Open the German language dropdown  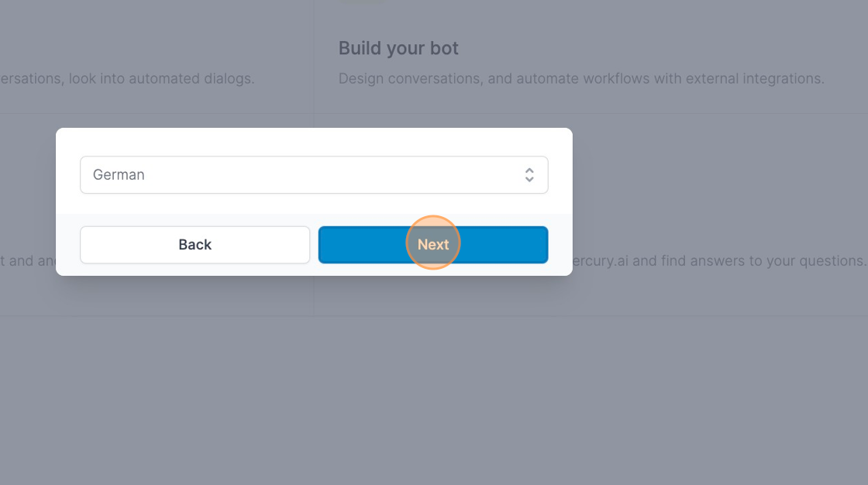314,175
